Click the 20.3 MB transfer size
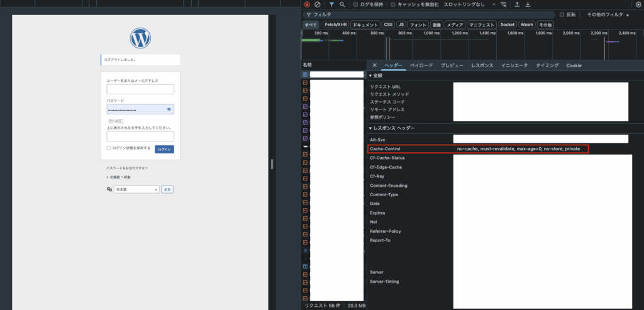644x310 pixels. [x=357, y=306]
